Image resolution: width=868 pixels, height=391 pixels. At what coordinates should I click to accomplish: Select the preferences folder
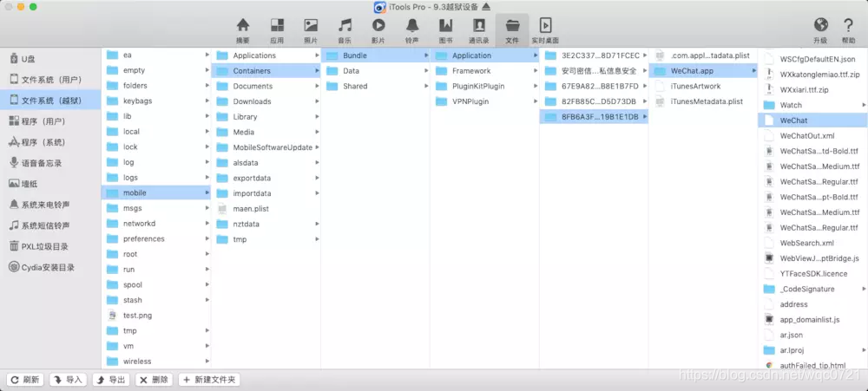click(x=156, y=239)
